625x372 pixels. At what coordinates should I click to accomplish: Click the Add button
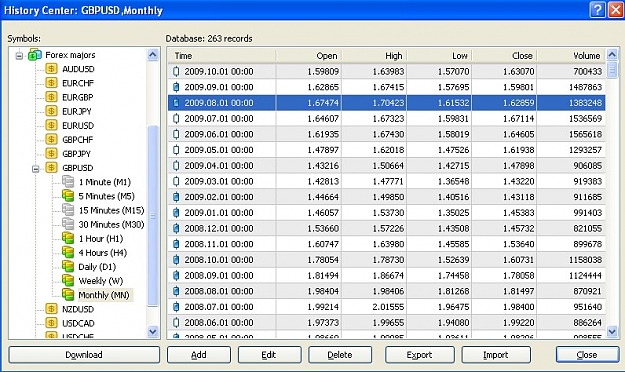pyautogui.click(x=199, y=354)
